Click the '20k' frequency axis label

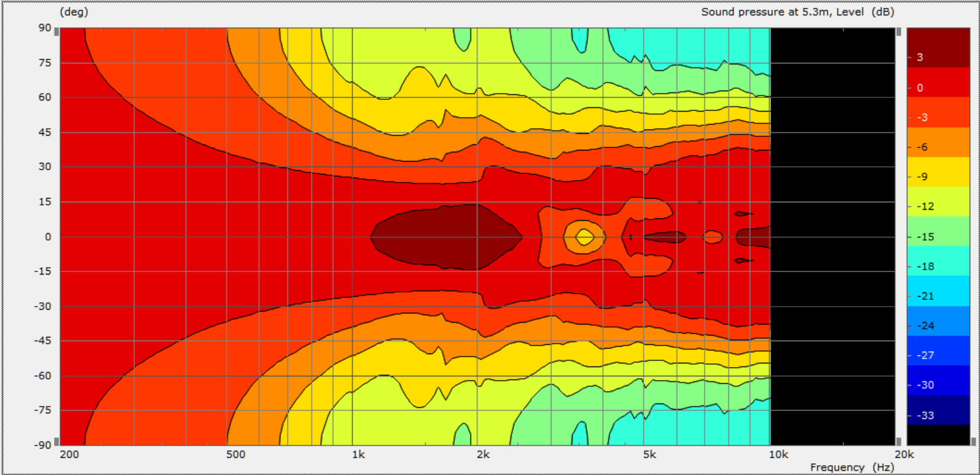coord(904,455)
